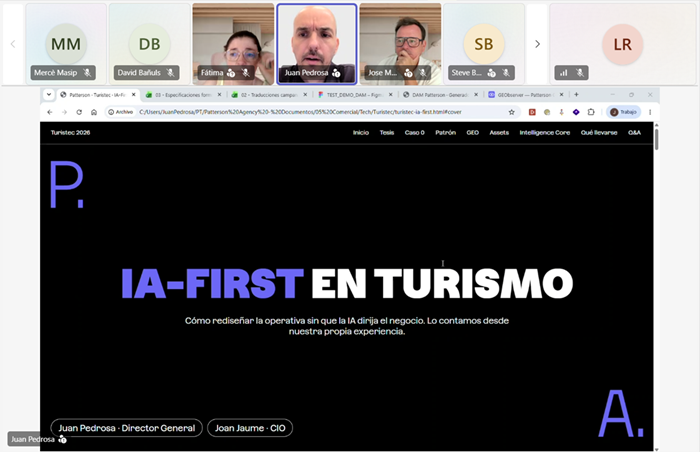The height and width of the screenshot is (452, 700).
Task: Open the browser tab search dropdown arrow
Action: pos(49,94)
